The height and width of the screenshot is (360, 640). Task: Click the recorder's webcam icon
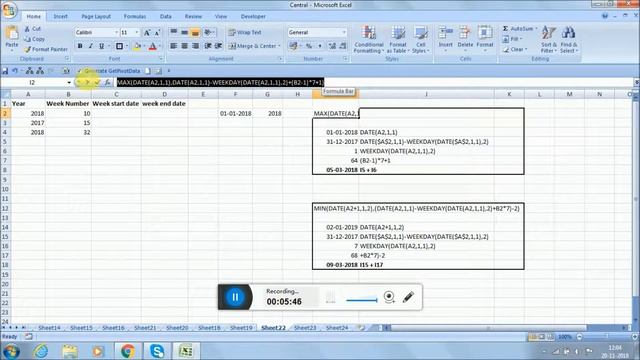coord(389,297)
